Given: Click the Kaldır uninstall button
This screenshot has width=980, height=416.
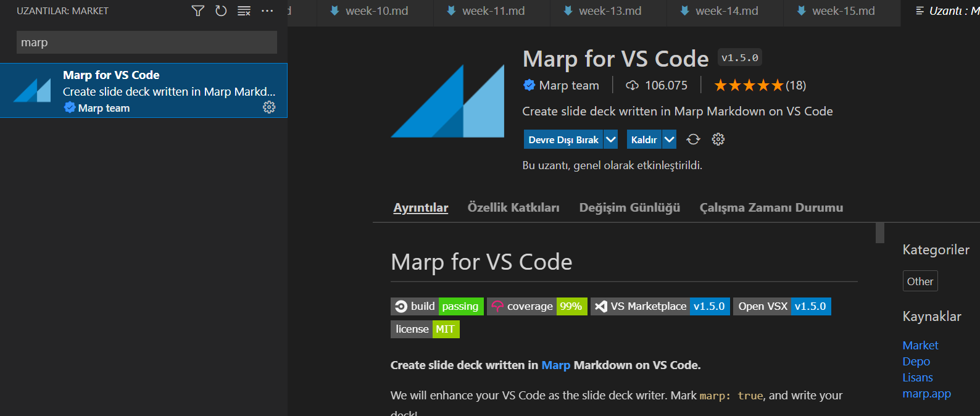Looking at the screenshot, I should (x=644, y=139).
